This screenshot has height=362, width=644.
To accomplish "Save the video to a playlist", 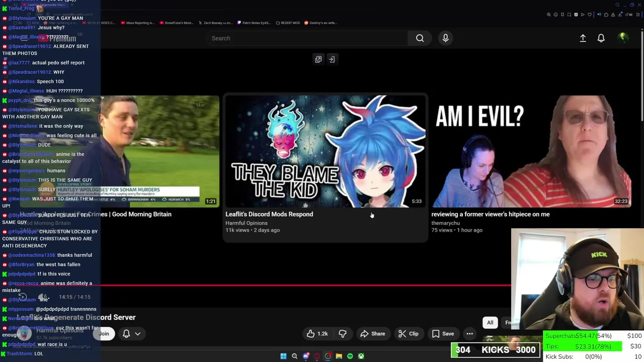I will coord(443,334).
